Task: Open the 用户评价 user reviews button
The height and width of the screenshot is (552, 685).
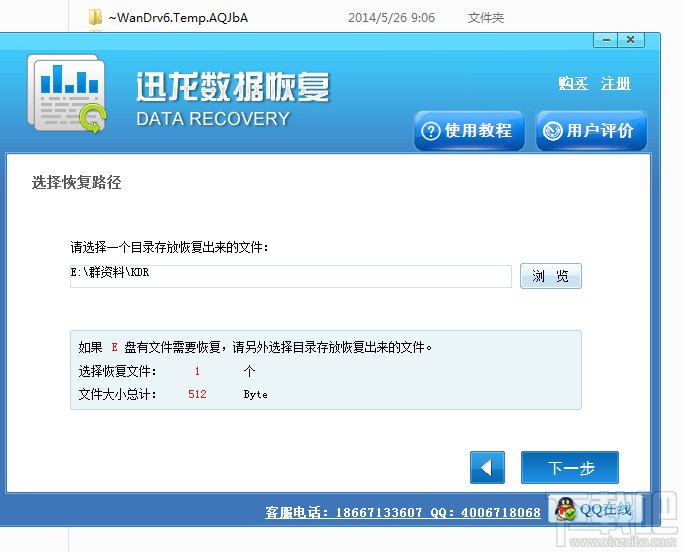Action: (591, 131)
